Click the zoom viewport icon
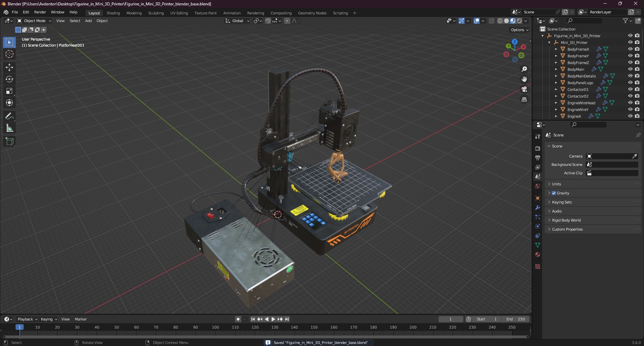Screen dimensions: 644x346 pyautogui.click(x=524, y=69)
